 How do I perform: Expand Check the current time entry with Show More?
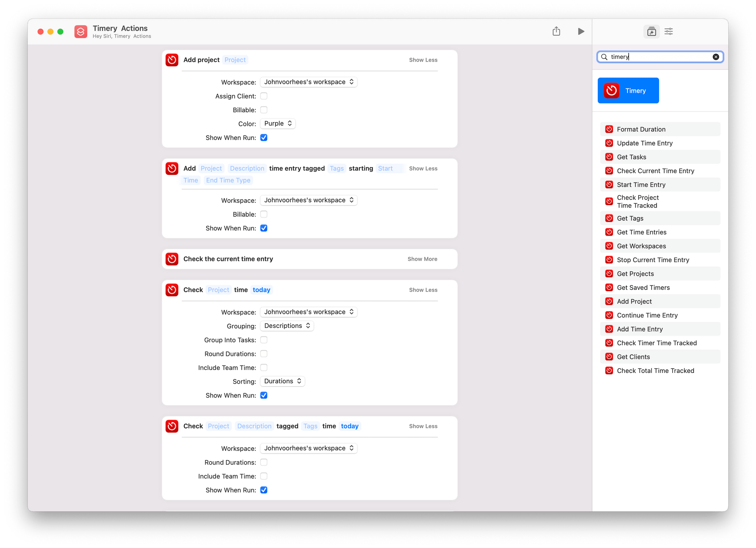422,259
